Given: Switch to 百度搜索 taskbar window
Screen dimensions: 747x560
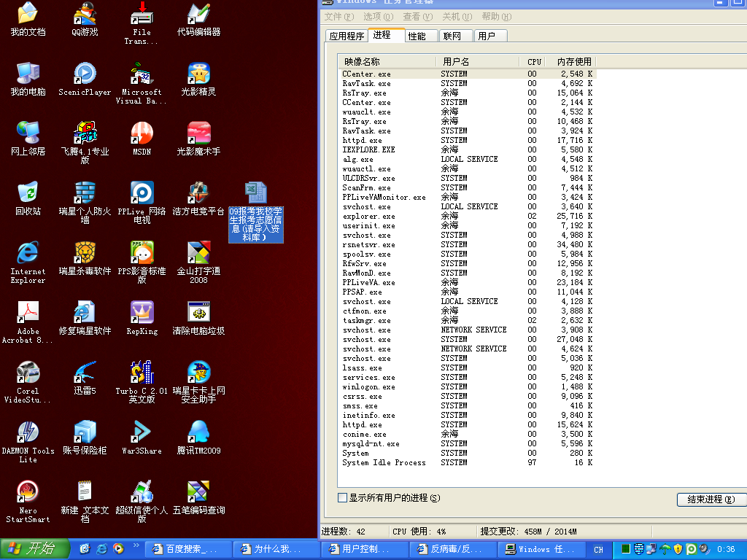Looking at the screenshot, I should 188,549.
